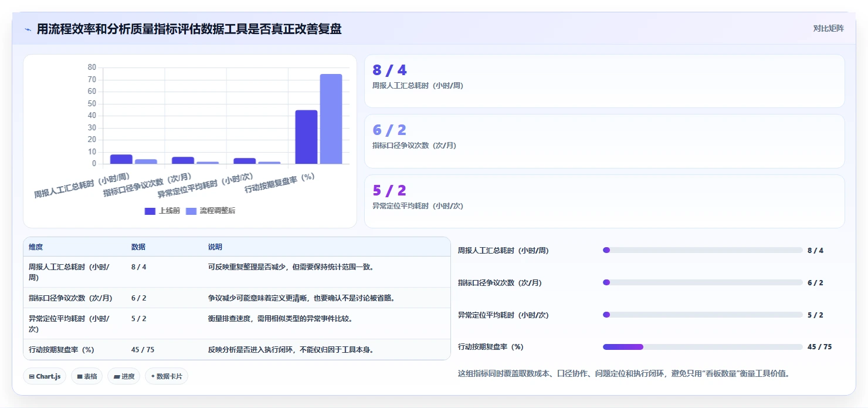
Task: Click the 上线前 bar for 周报人工汇总耗时
Action: pos(121,159)
